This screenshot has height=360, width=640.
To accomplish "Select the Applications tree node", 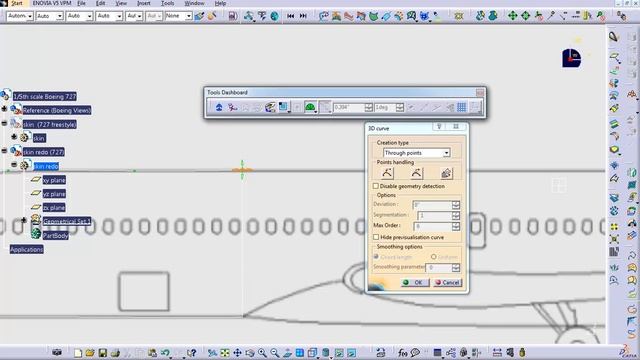I will click(x=27, y=249).
